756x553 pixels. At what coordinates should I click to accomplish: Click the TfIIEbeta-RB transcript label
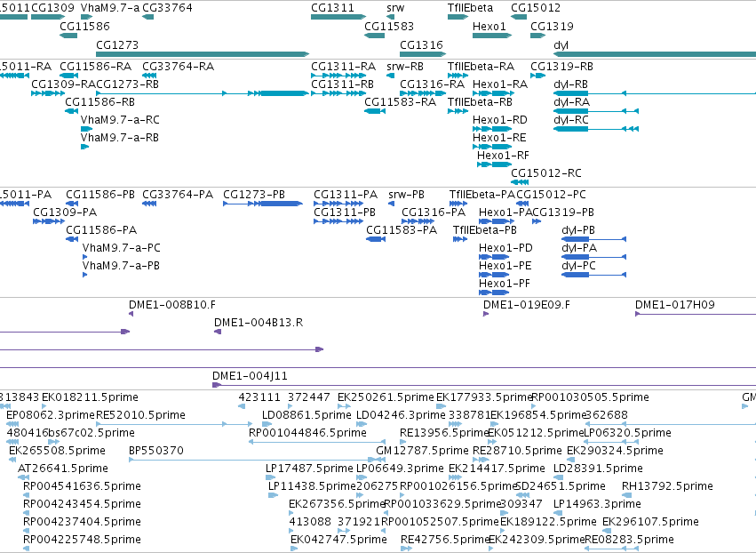[x=480, y=102]
